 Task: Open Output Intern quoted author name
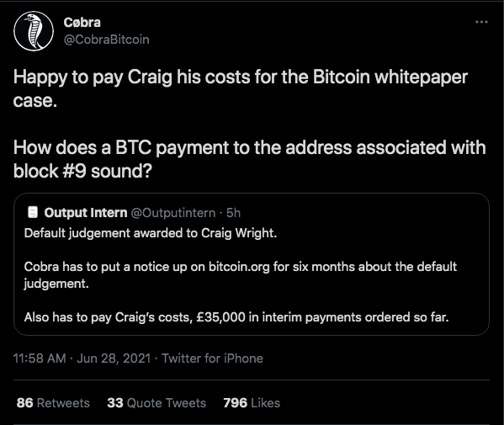pyautogui.click(x=86, y=212)
